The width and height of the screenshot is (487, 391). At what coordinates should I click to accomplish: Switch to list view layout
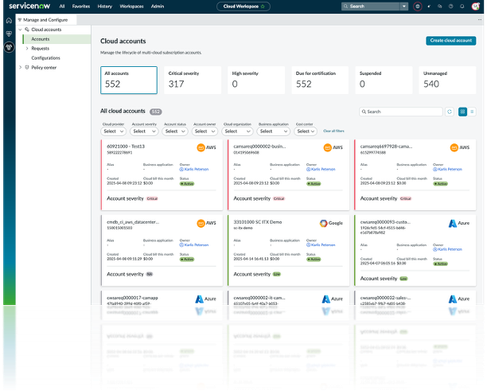[472, 112]
